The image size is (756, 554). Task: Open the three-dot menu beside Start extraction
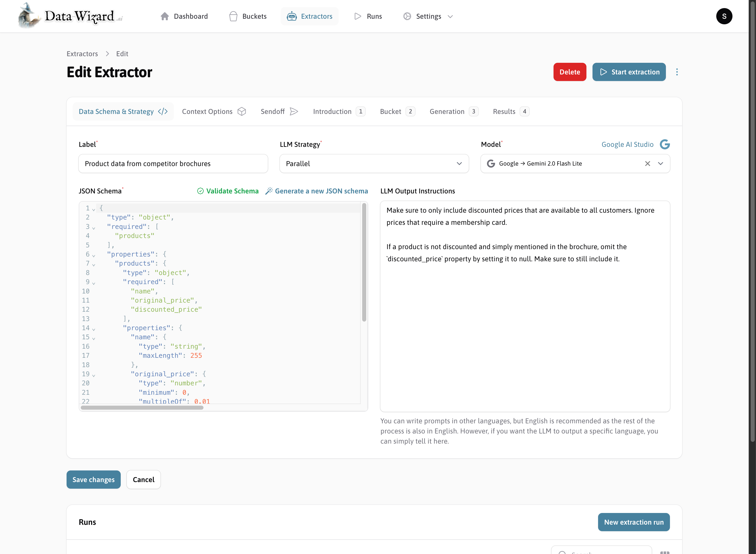[677, 72]
